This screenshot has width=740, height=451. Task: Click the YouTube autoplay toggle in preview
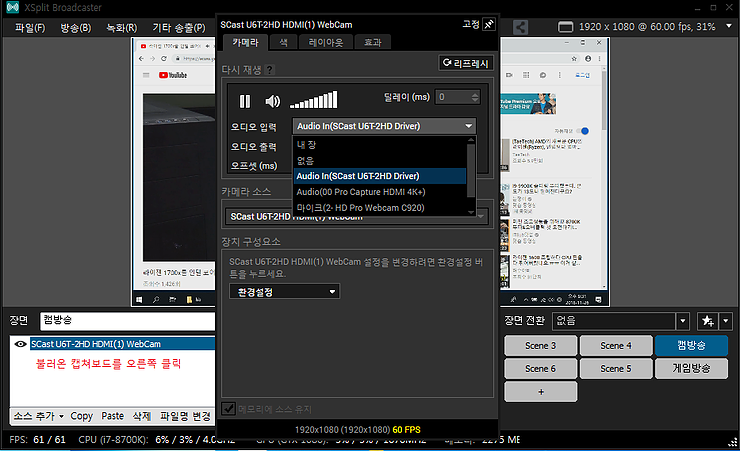click(x=585, y=131)
